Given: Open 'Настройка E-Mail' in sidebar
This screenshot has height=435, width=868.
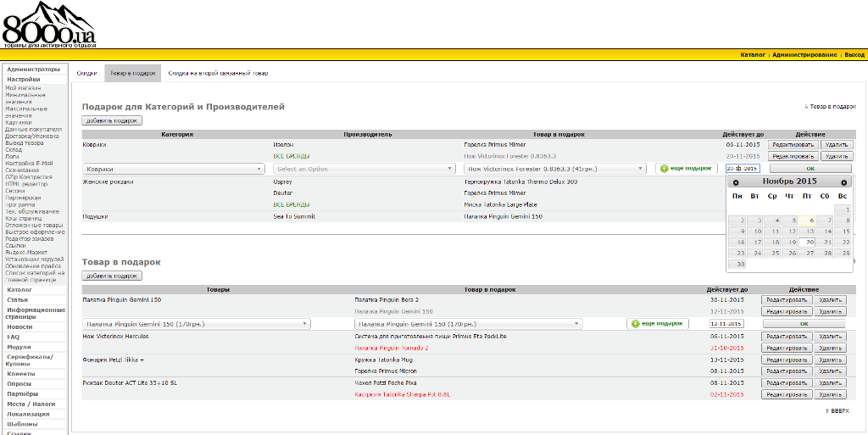Looking at the screenshot, I should pos(30,164).
